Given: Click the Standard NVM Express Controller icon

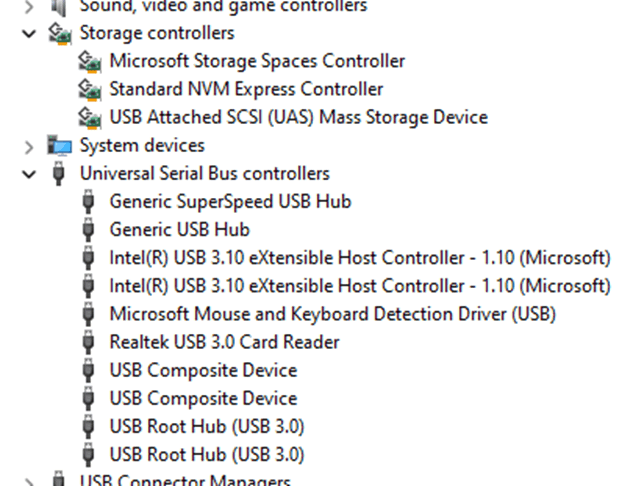Looking at the screenshot, I should pyautogui.click(x=91, y=89).
